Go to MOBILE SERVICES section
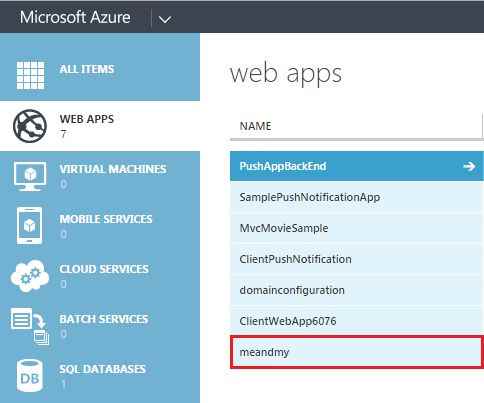 point(106,219)
